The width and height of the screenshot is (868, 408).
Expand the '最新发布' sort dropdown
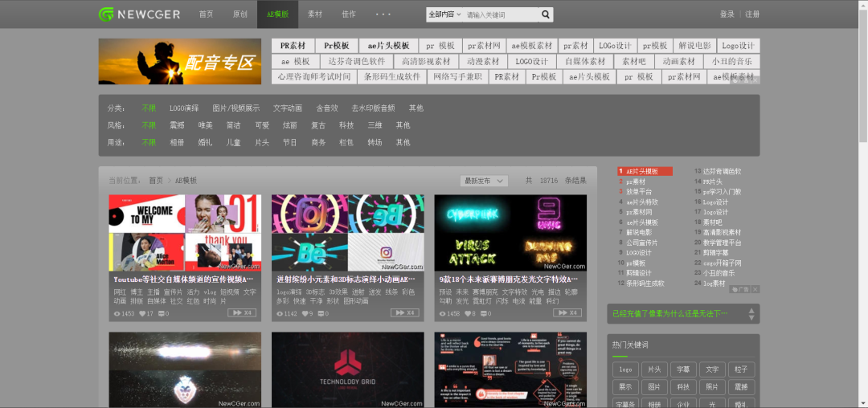pos(484,181)
